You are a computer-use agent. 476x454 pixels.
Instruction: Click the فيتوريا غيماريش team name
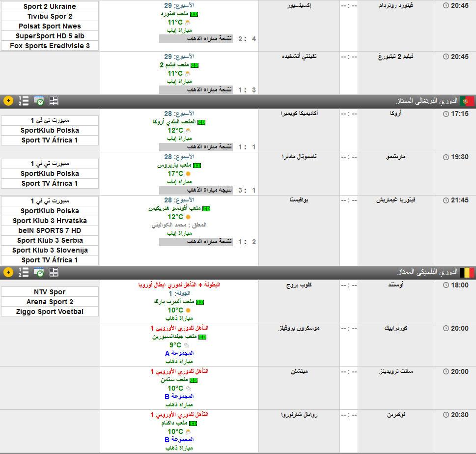coord(394,200)
